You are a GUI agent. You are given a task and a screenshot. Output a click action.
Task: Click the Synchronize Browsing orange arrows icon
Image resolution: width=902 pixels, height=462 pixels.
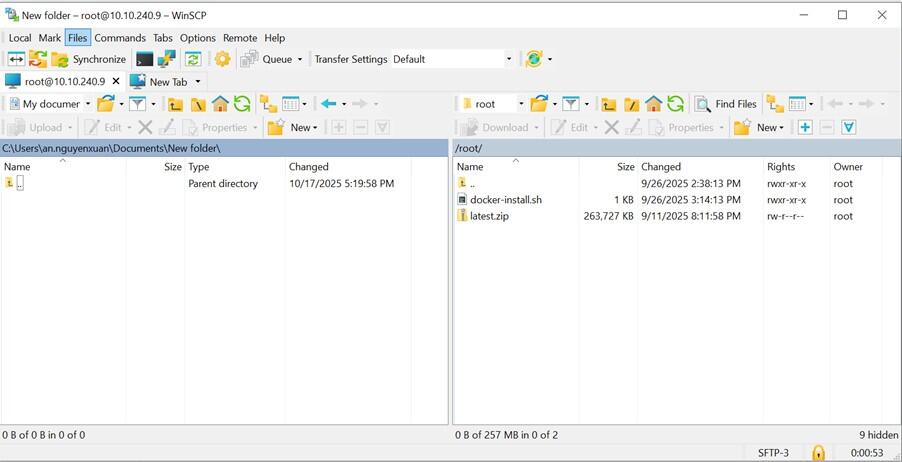click(38, 59)
